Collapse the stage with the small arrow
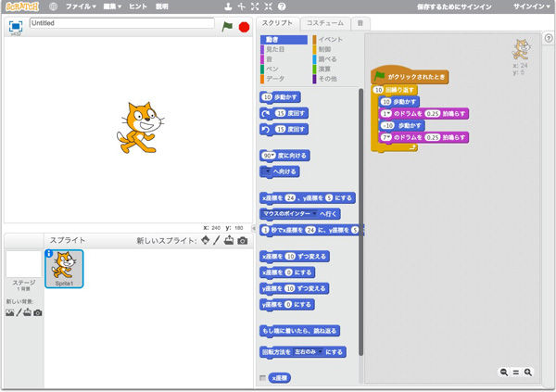The height and width of the screenshot is (392, 556). point(254,228)
